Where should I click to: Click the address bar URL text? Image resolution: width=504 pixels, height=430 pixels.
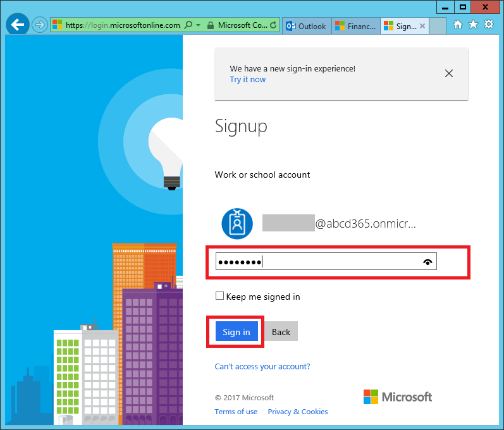123,25
